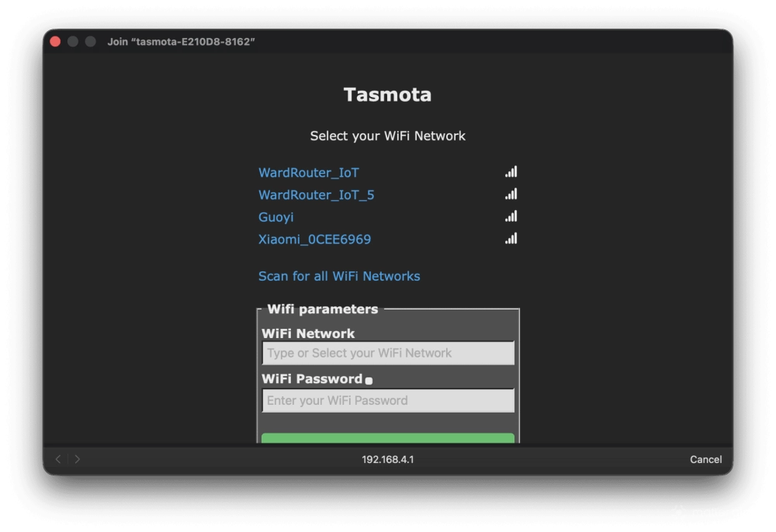The width and height of the screenshot is (776, 532).
Task: Click the signal strength icon beside WardRouter_IoT_5
Action: coord(511,194)
